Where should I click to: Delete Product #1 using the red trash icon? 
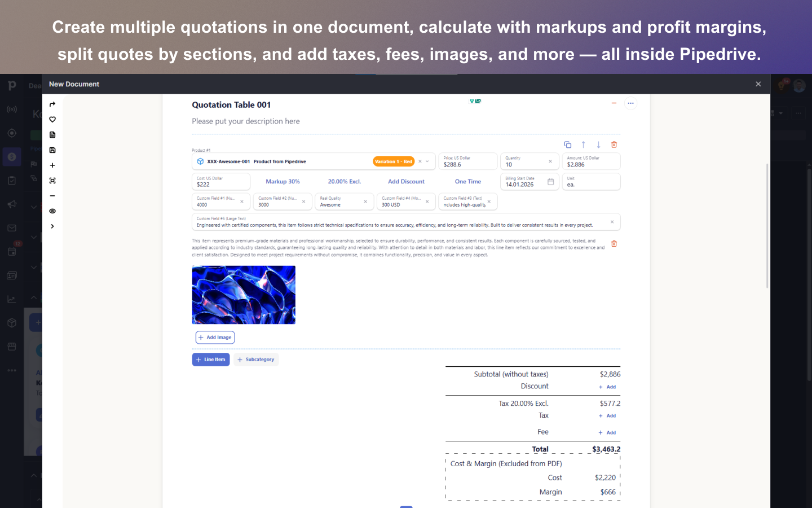click(x=614, y=144)
